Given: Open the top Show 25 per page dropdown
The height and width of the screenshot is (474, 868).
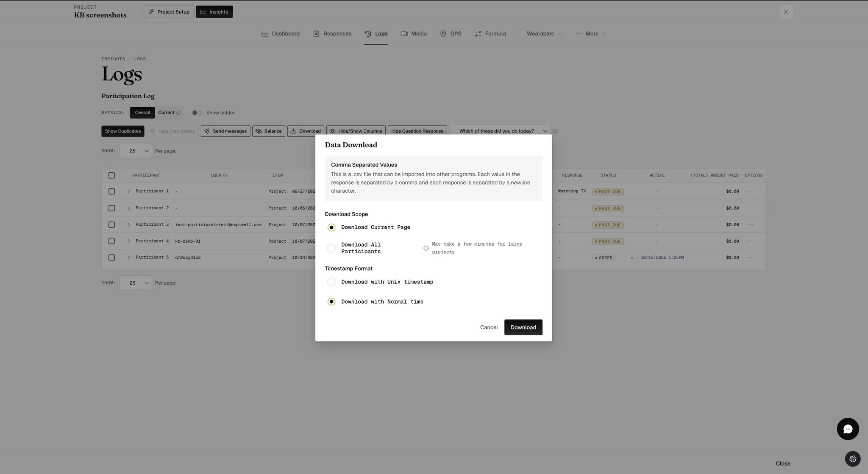Looking at the screenshot, I should point(136,151).
